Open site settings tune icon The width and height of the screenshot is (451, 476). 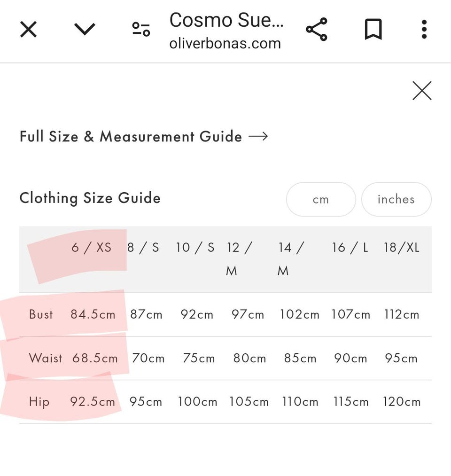point(140,30)
